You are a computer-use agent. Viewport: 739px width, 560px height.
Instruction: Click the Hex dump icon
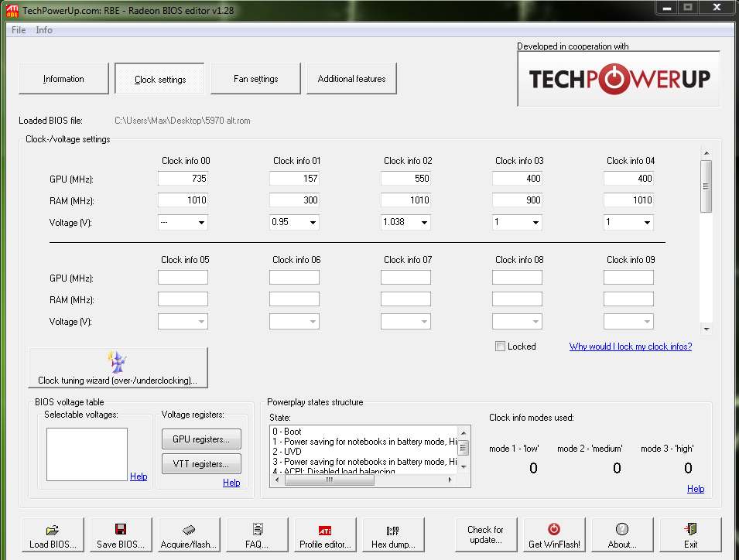(x=392, y=531)
